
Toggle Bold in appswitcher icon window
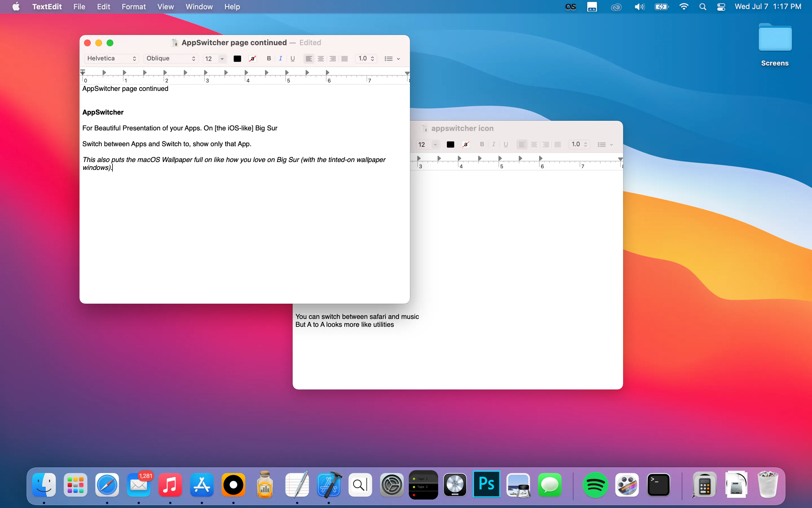482,144
